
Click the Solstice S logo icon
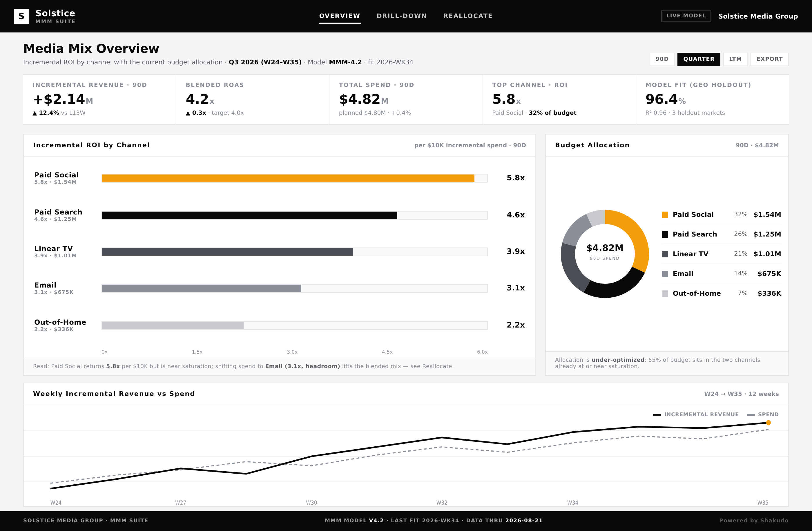pos(21,16)
